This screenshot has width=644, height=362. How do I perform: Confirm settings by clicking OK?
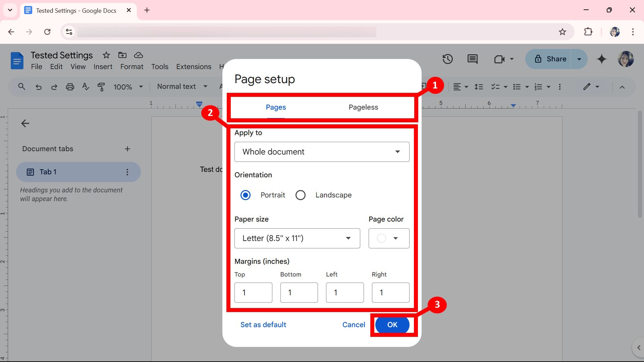click(x=392, y=324)
